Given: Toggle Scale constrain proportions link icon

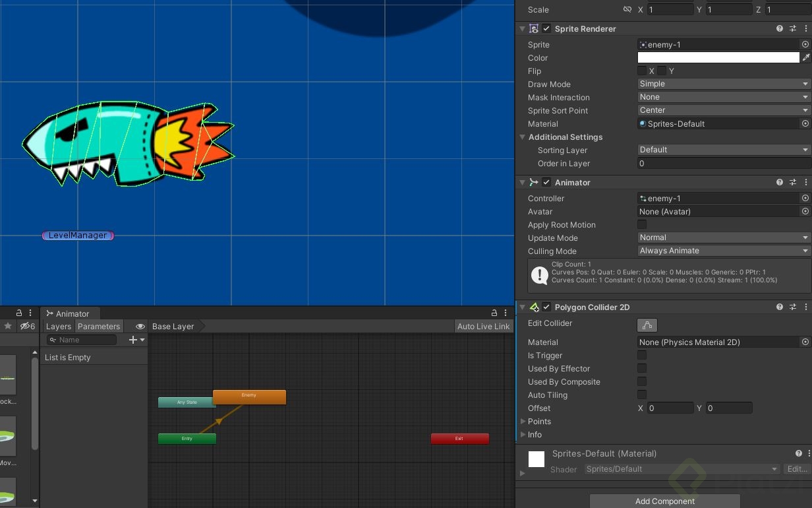Looking at the screenshot, I should 627,10.
